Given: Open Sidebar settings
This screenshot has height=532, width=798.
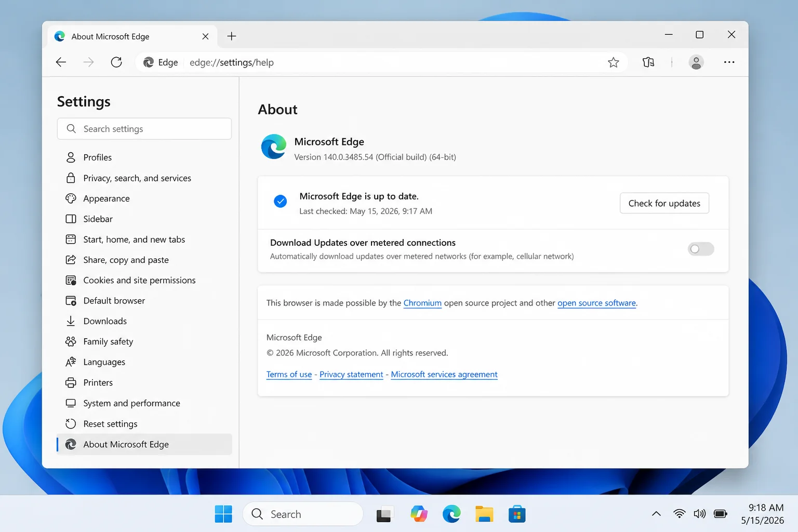Looking at the screenshot, I should tap(144, 219).
